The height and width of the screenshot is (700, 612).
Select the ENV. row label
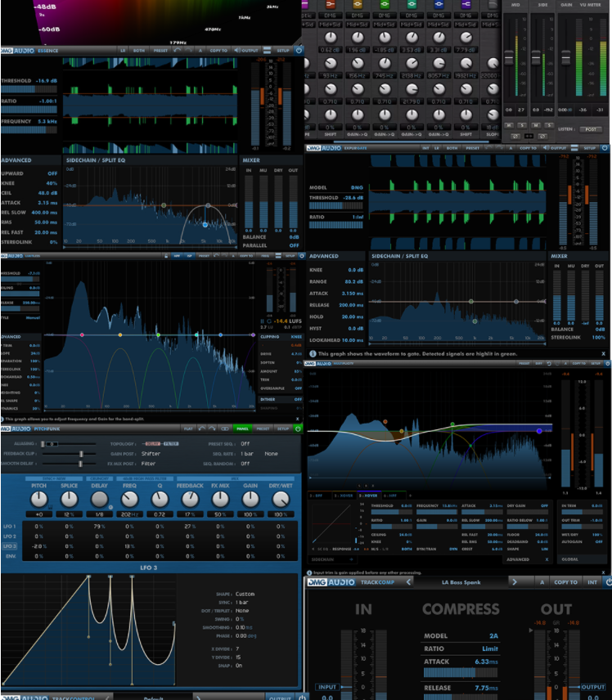click(11, 556)
